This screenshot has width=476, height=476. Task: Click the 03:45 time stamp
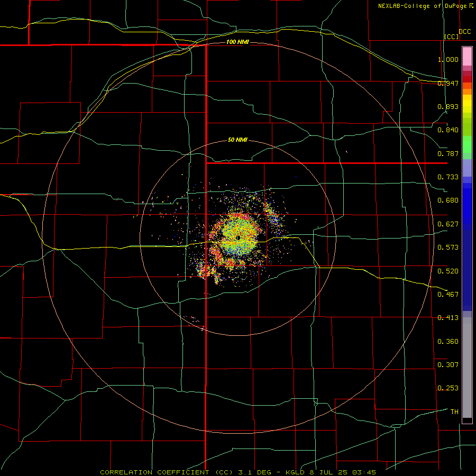[x=364, y=472]
